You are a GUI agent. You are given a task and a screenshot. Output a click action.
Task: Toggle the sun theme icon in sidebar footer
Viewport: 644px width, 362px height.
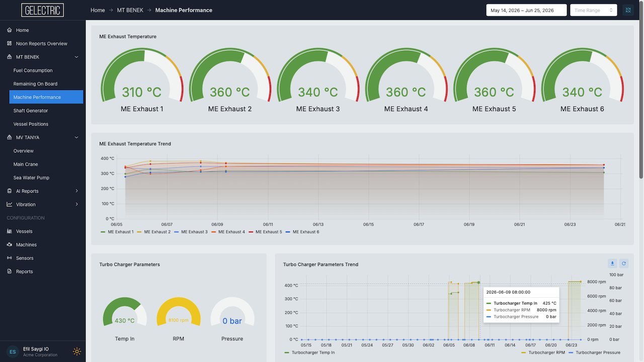(77, 351)
